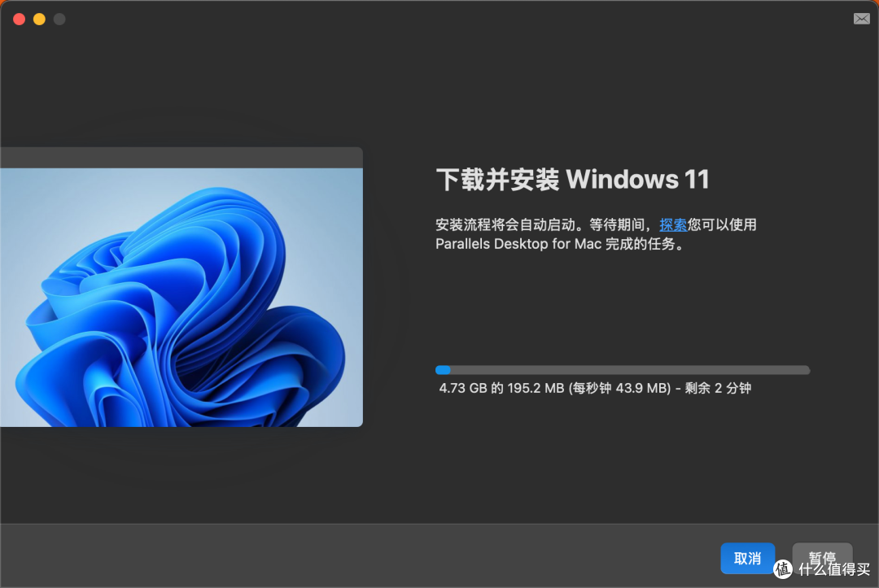Image resolution: width=879 pixels, height=588 pixels.
Task: Click the Parallels Desktop for Mac description text
Action: click(x=596, y=234)
